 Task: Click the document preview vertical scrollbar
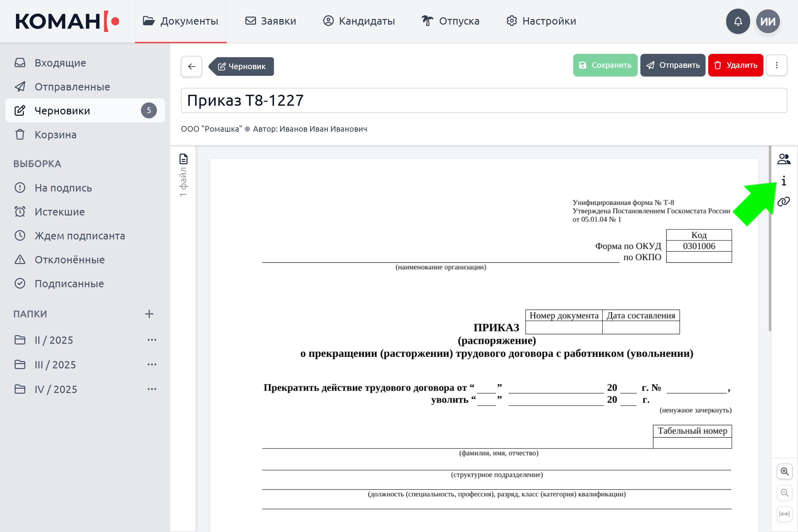770,238
